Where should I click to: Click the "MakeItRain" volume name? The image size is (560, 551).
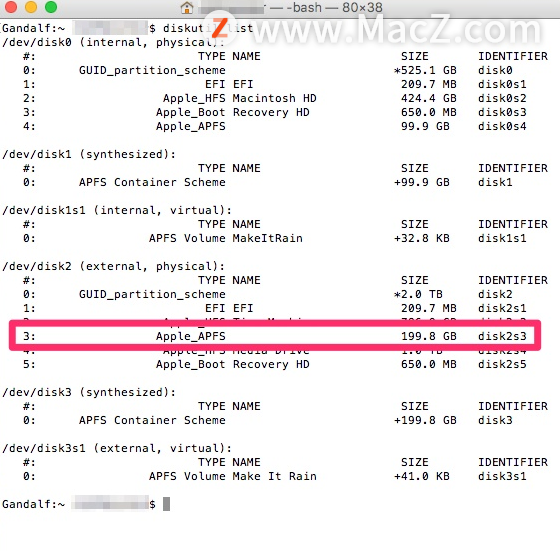point(268,238)
